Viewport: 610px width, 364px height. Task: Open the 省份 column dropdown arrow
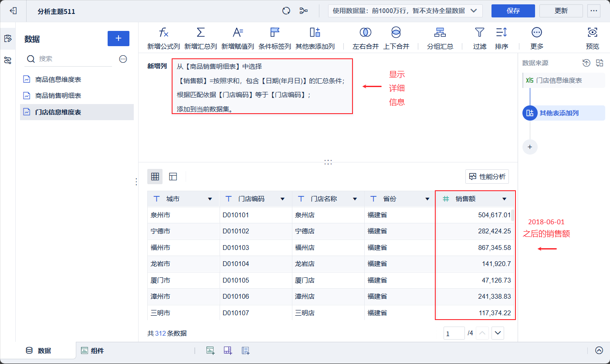click(x=427, y=199)
